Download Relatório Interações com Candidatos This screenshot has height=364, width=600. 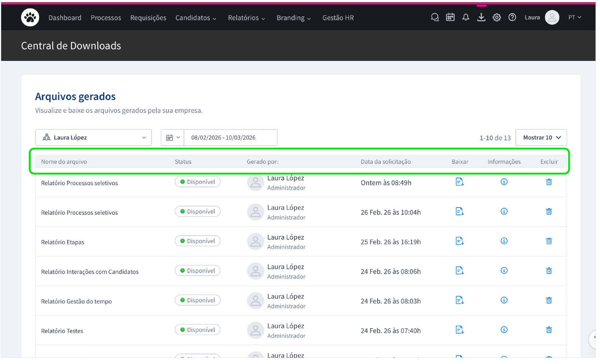(x=460, y=271)
